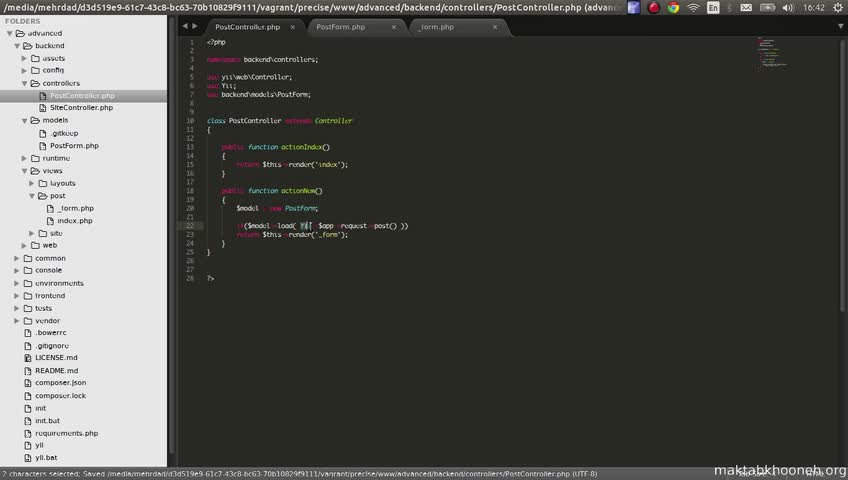The height and width of the screenshot is (480, 848).
Task: Expand the assets folder arrow
Action: coord(24,58)
